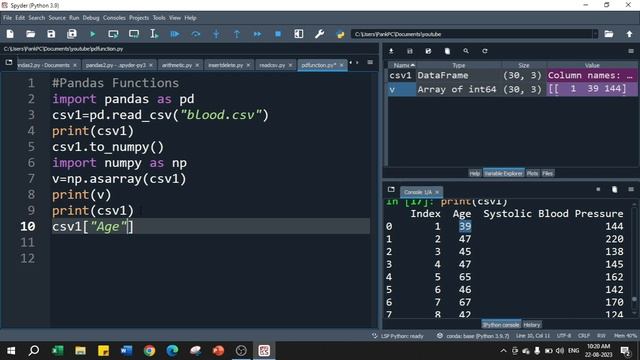Open Excel from the taskbar
Image resolution: width=640 pixels, height=360 pixels.
click(58, 351)
